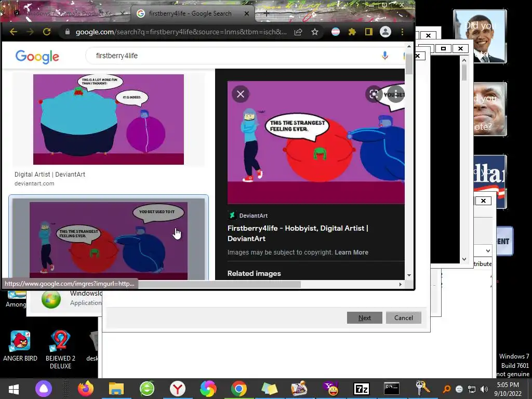Image resolution: width=532 pixels, height=399 pixels.
Task: Bookmark this page with the star icon
Action: click(315, 32)
